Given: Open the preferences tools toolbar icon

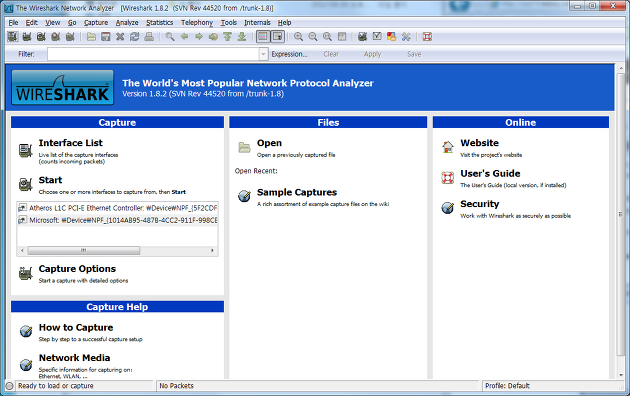Looking at the screenshot, I should coord(406,37).
